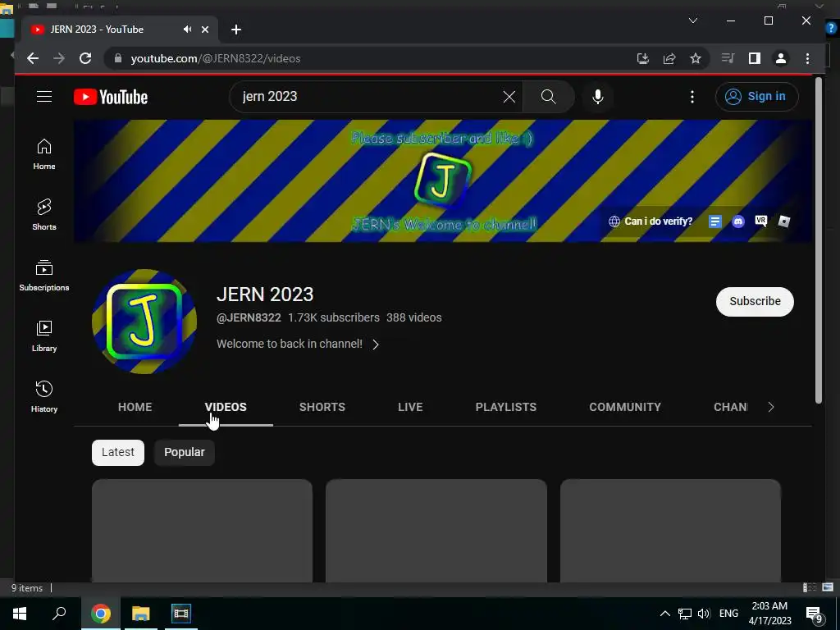Open the YouTube hamburger guide menu

[44, 97]
